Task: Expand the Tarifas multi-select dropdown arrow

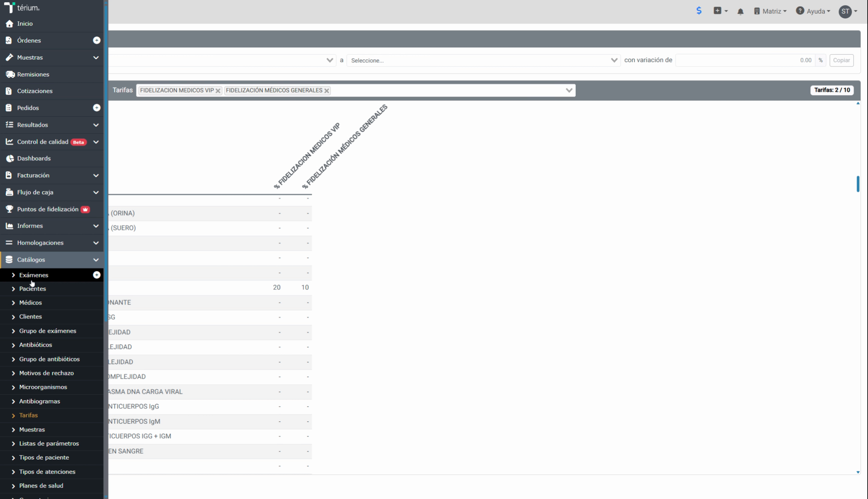Action: [569, 90]
